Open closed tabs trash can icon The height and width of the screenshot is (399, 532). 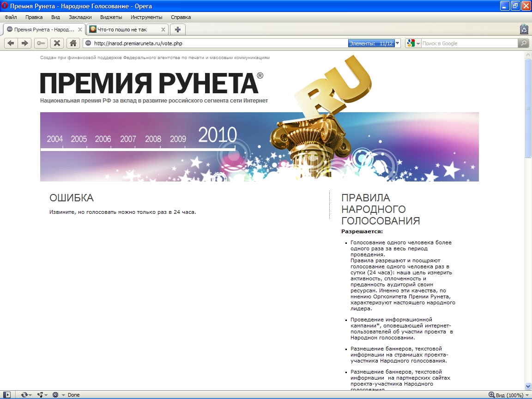524,30
